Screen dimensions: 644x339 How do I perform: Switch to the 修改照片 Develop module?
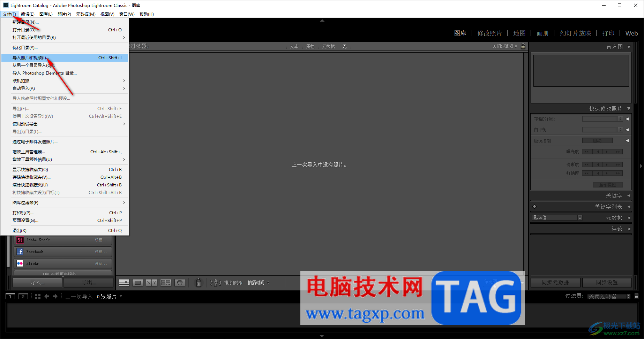[x=489, y=33]
